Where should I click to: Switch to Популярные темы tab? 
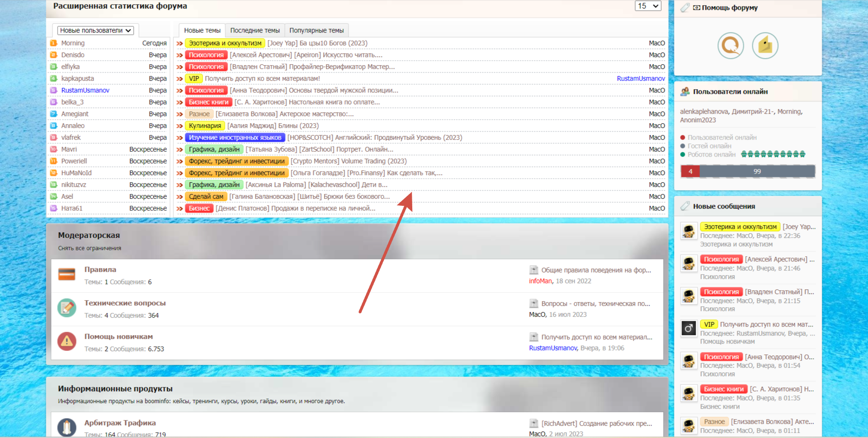316,30
